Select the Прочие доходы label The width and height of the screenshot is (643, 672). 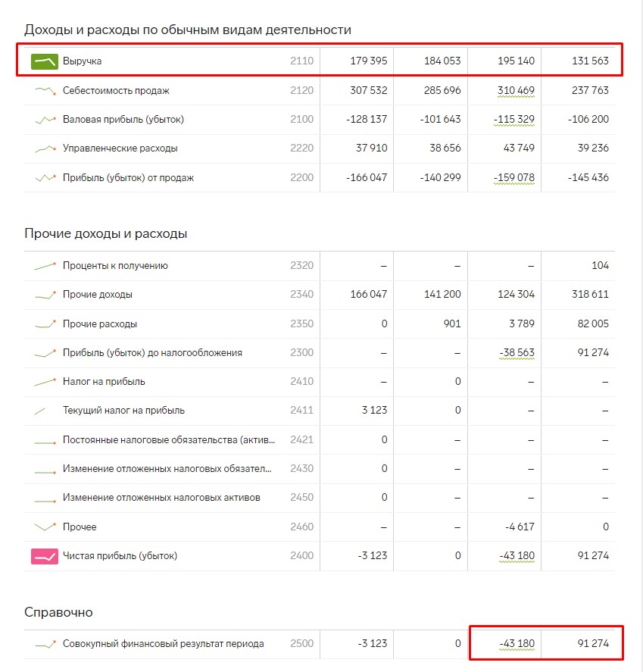(97, 295)
